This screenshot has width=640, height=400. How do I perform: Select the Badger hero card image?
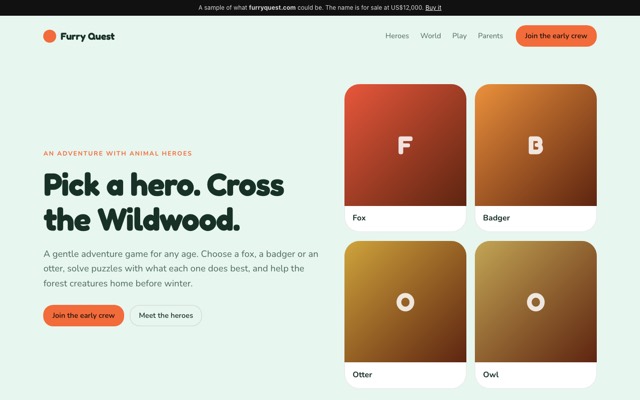536,145
